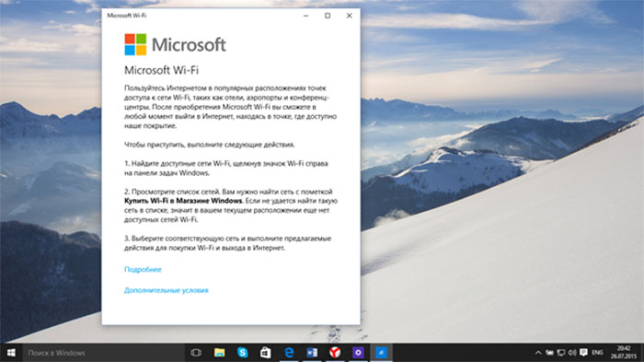Maximize the Microsoft Wi-Fi window

point(328,16)
